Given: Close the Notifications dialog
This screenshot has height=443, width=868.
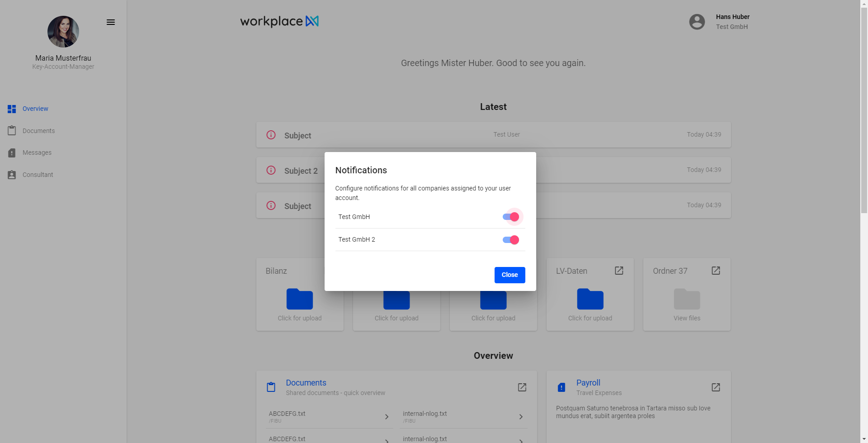Looking at the screenshot, I should [x=509, y=275].
